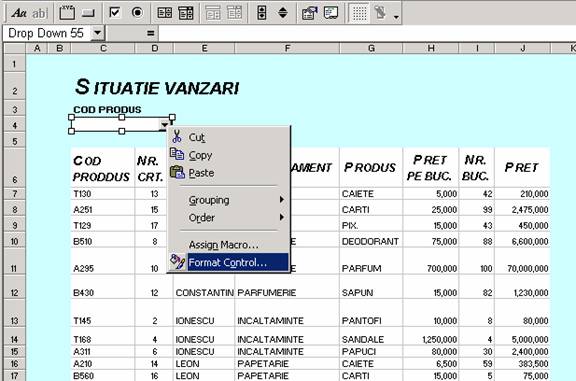The width and height of the screenshot is (576, 381).
Task: Open the Control Properties tool
Action: pos(309,13)
